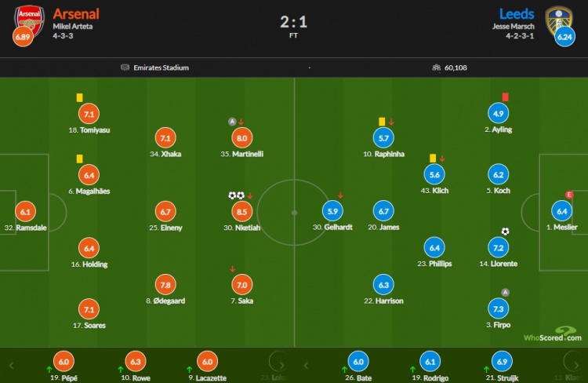
Task: Open Ødegaard's 7.8 rating circle
Action: click(165, 285)
